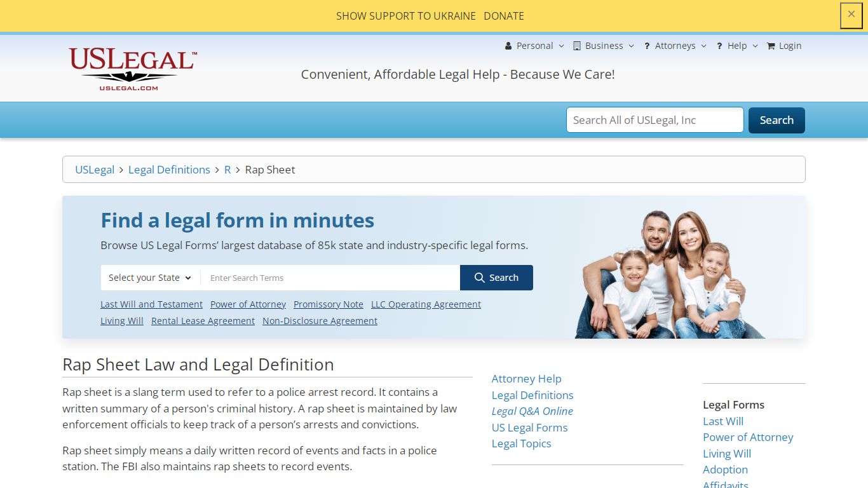Open Non-Disclosure Agreement link
868x488 pixels.
tap(320, 321)
